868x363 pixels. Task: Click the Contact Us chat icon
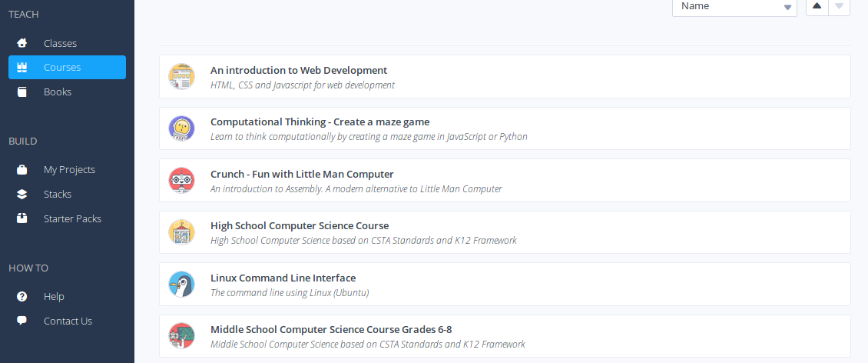(22, 321)
